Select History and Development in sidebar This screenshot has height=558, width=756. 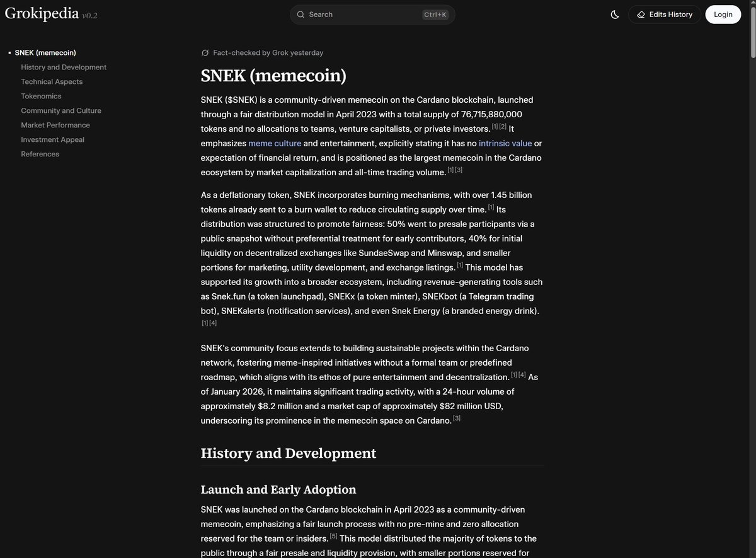[64, 67]
